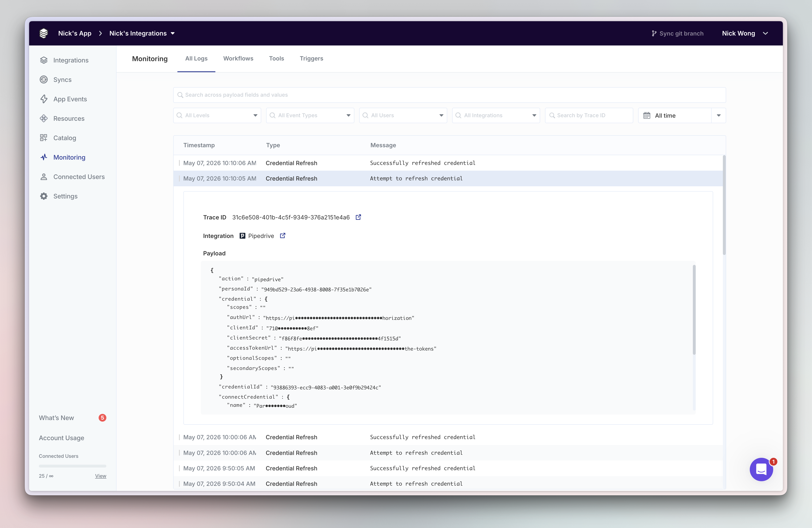Open the All Event Types dropdown

310,115
